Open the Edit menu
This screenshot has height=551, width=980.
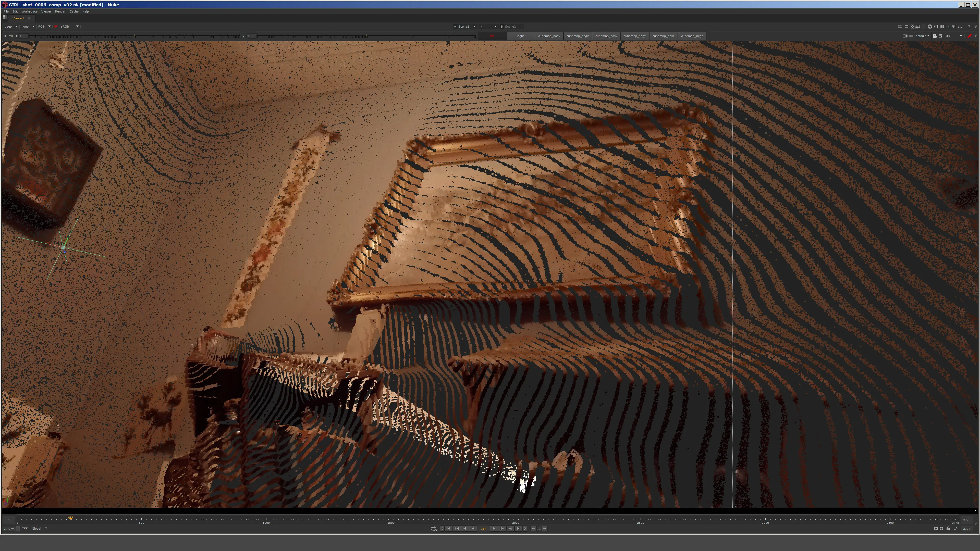click(15, 11)
